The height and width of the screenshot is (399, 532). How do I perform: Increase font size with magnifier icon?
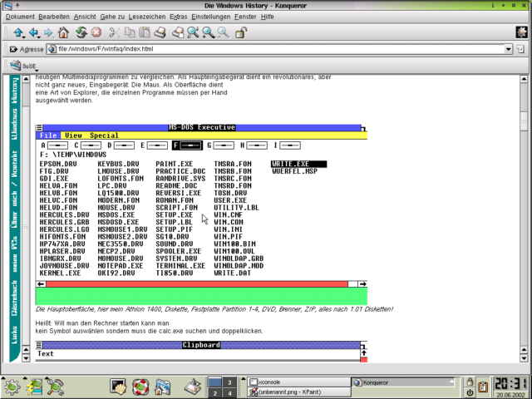[x=208, y=32]
